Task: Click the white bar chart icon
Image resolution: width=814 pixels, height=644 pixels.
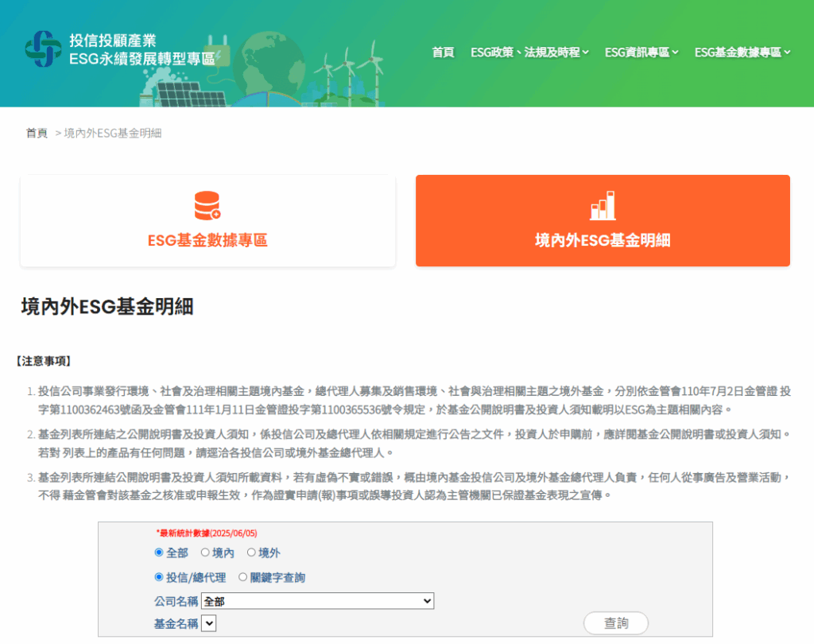Action: point(603,206)
